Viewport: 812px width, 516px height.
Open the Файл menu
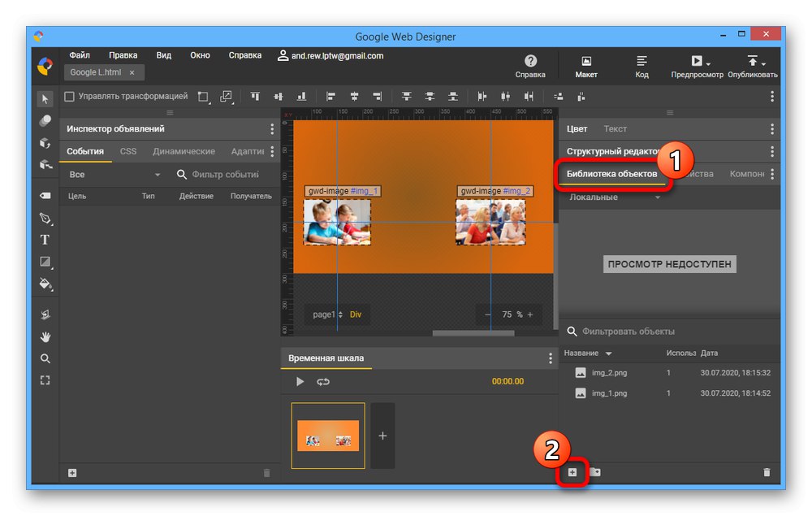tap(80, 55)
